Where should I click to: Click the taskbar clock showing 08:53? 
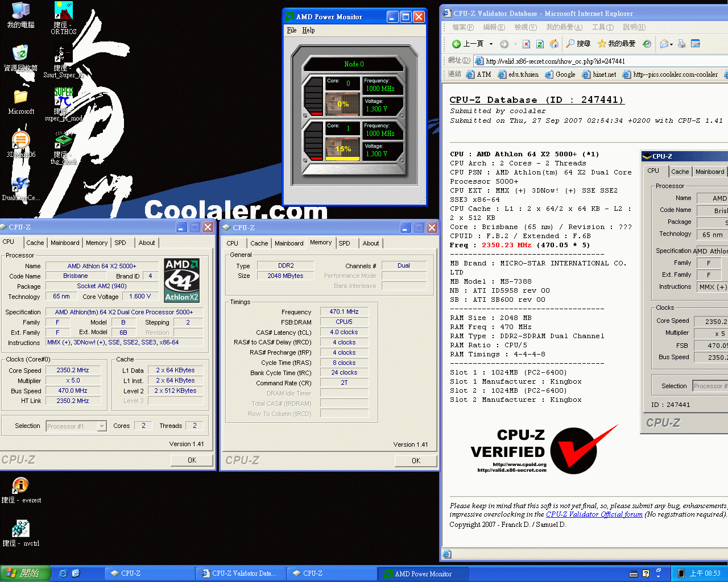[x=705, y=573]
